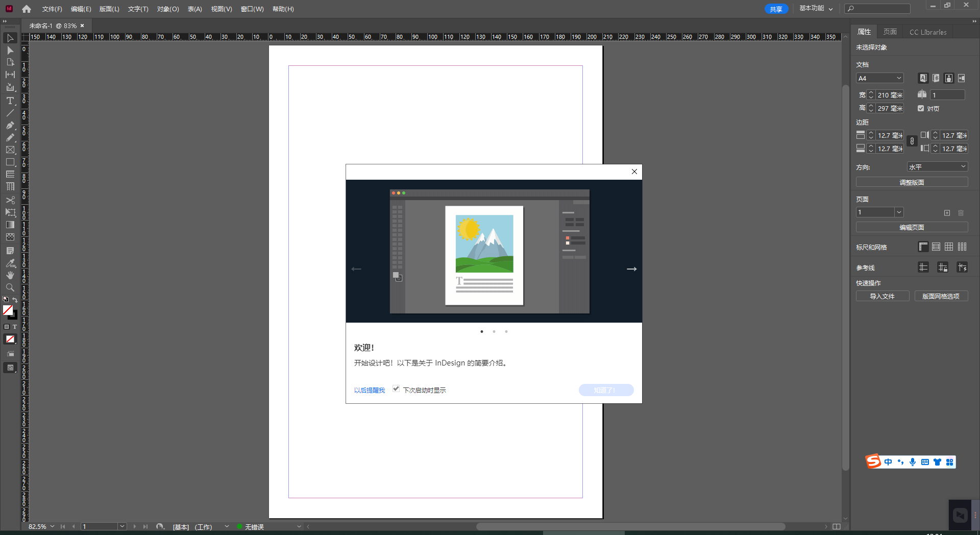
Task: Pick the Hand tool
Action: tap(10, 275)
